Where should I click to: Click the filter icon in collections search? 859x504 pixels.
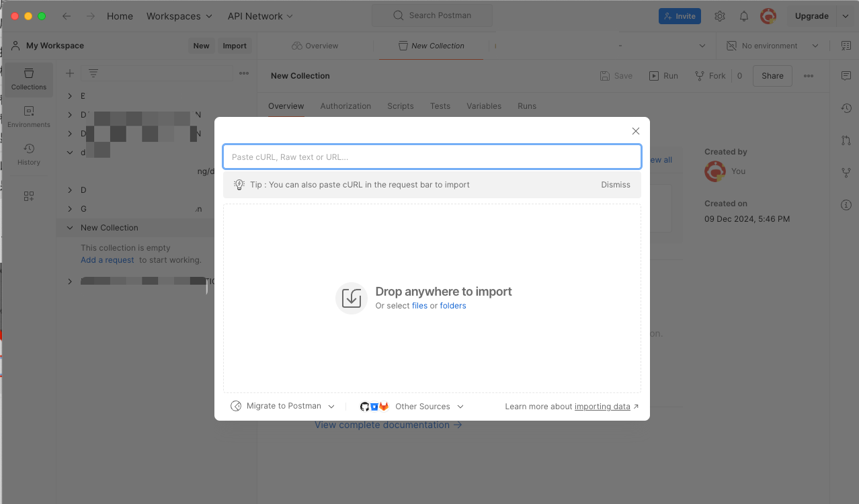point(93,73)
